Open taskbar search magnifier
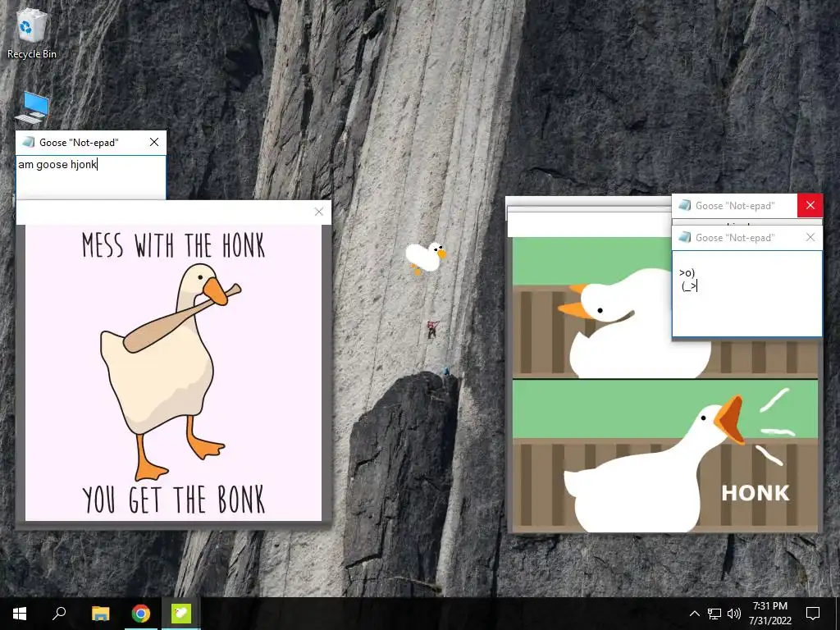This screenshot has width=840, height=630. [59, 614]
